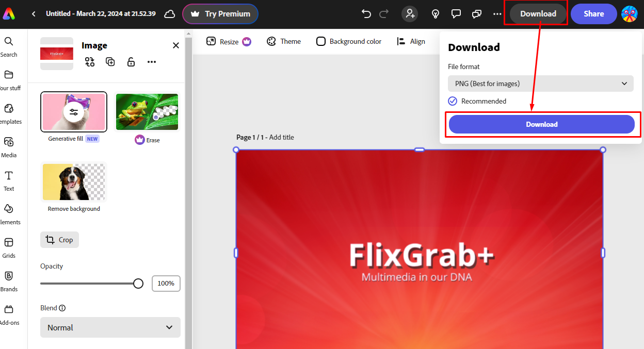Open Add-ons in the left sidebar
The height and width of the screenshot is (349, 644).
(9, 314)
